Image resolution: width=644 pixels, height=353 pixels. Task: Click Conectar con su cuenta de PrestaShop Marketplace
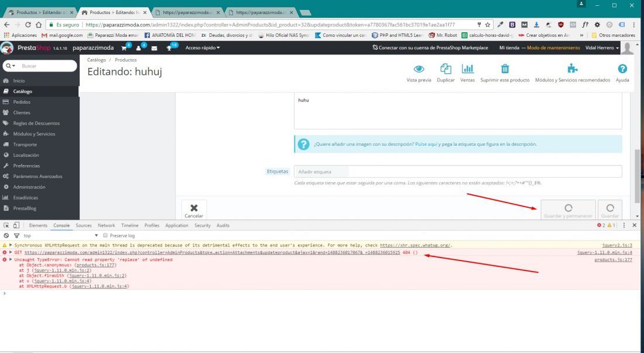(x=430, y=48)
